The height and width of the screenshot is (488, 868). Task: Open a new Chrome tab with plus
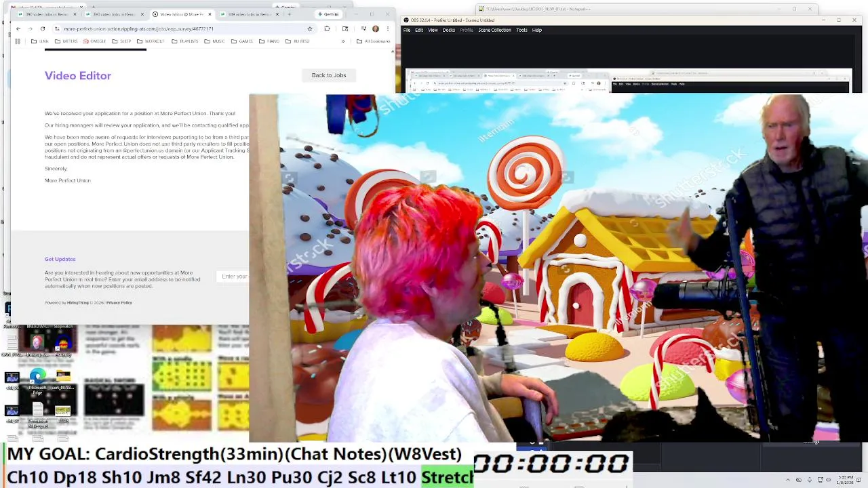coord(289,14)
